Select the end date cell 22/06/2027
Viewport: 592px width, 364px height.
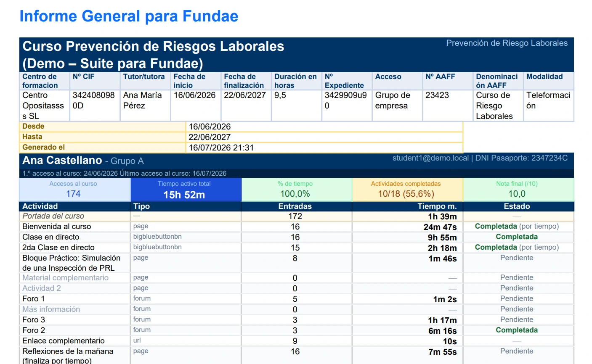246,106
